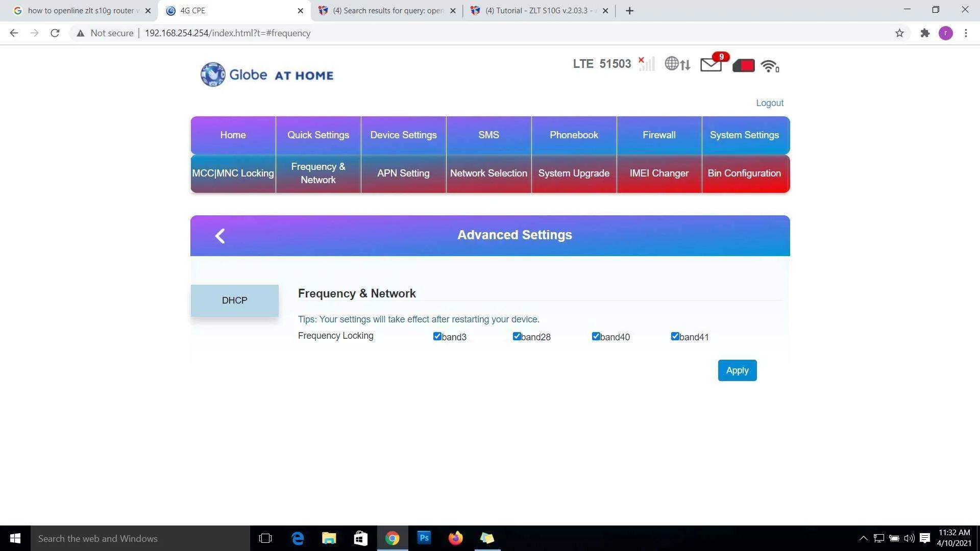Open Chrome profile avatar
Screen dimensions: 980x551
pos(946,33)
